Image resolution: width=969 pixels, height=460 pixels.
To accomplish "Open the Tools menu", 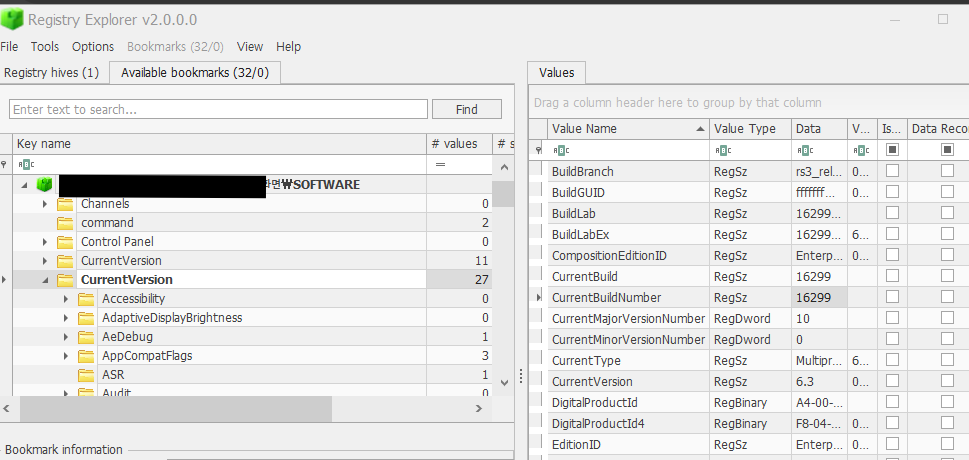I will coord(45,46).
